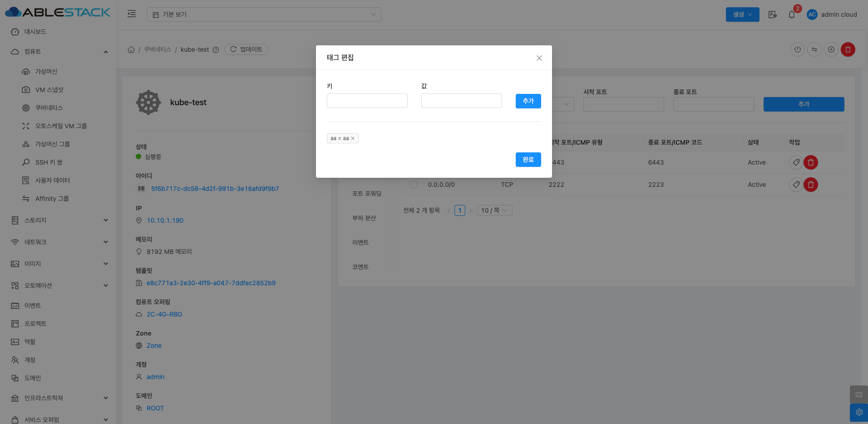Screen dimensions: 868x424
Task: Open the 10 / 쪽 page size dropdown
Action: (494, 210)
